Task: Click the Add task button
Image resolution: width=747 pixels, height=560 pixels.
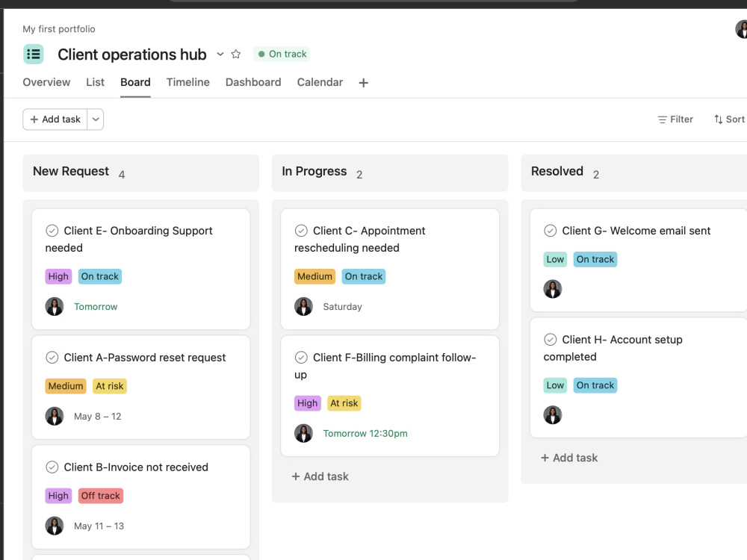Action: (x=55, y=119)
